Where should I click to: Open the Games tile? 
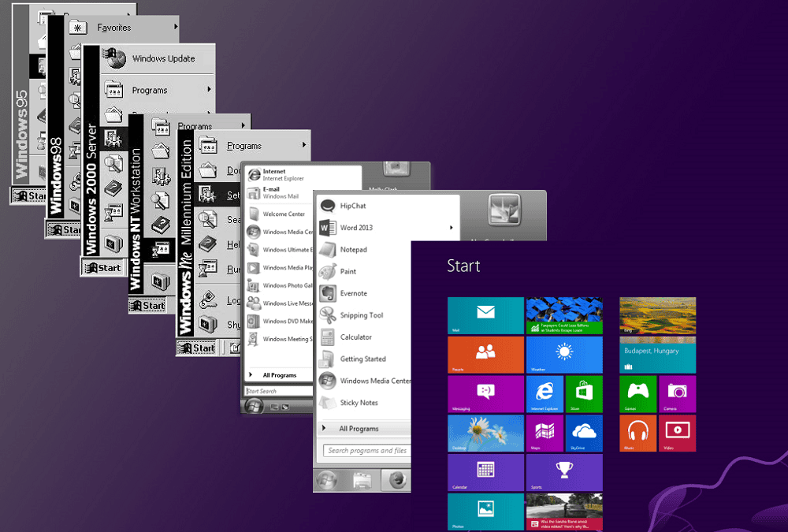pyautogui.click(x=637, y=394)
